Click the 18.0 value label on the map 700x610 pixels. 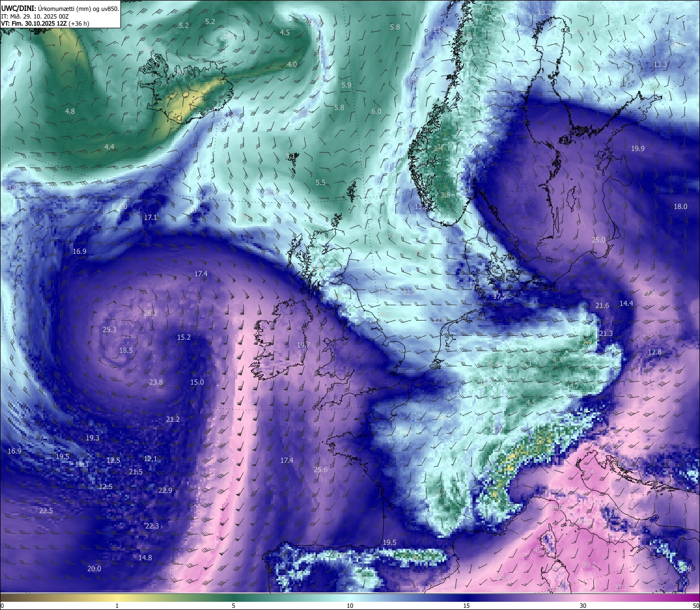pyautogui.click(x=680, y=206)
